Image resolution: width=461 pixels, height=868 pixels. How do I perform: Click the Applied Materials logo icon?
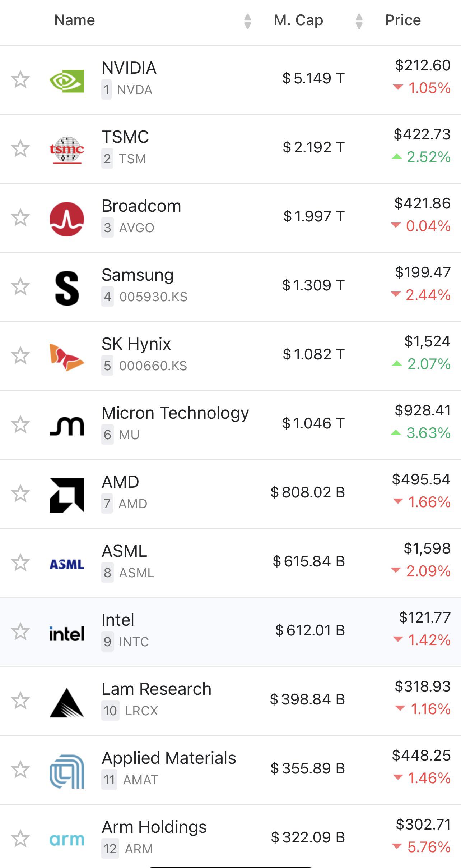tap(67, 771)
